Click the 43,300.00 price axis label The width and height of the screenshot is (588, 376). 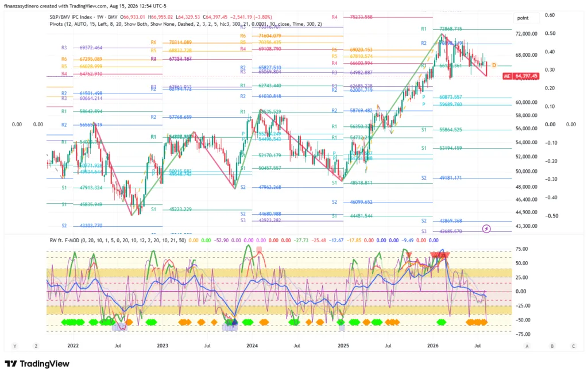tap(527, 226)
